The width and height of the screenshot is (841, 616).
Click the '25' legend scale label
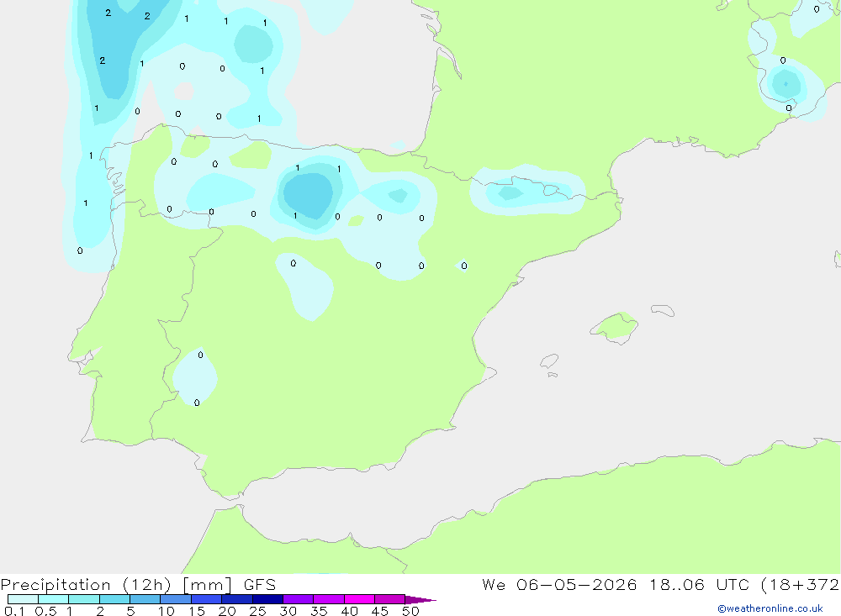tap(257, 611)
